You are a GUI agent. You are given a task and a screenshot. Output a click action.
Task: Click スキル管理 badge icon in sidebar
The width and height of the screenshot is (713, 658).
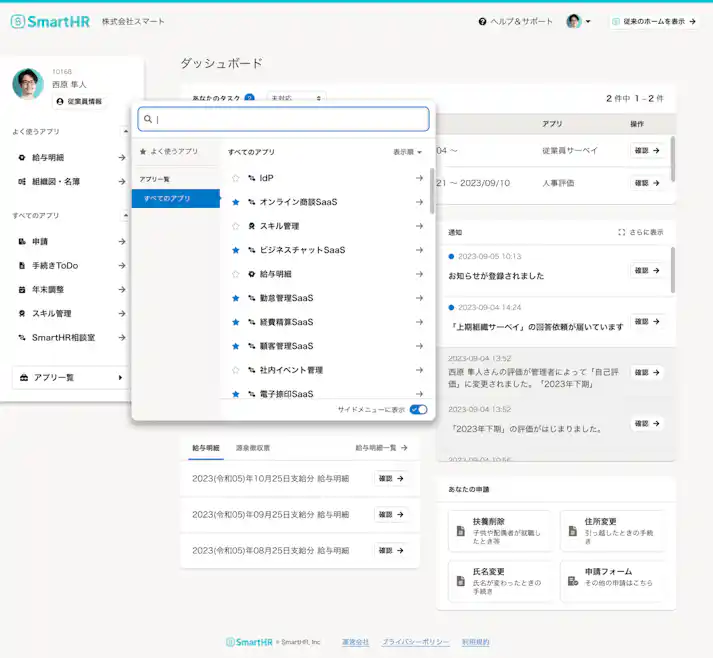[x=22, y=313]
